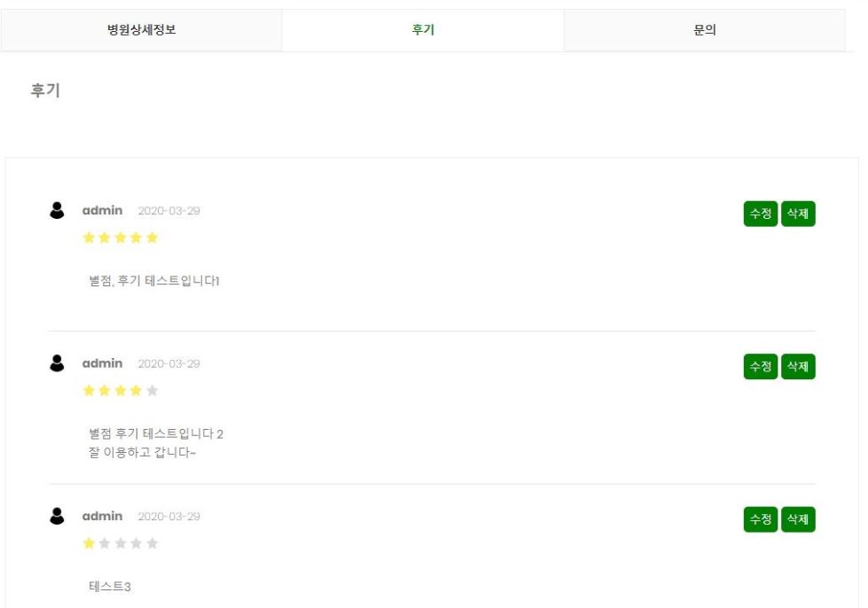Screen dimensions: 868x608
Task: Click the user avatar icon of second review
Action: pos(57,362)
